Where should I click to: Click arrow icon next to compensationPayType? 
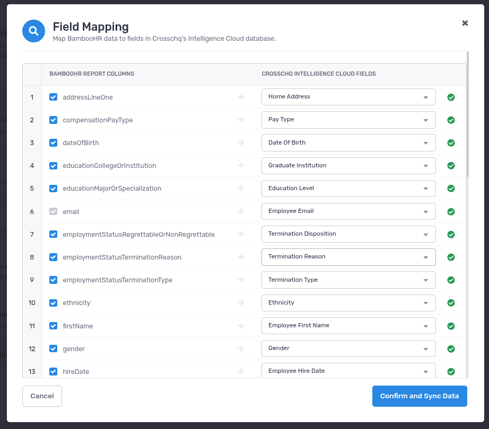click(241, 120)
